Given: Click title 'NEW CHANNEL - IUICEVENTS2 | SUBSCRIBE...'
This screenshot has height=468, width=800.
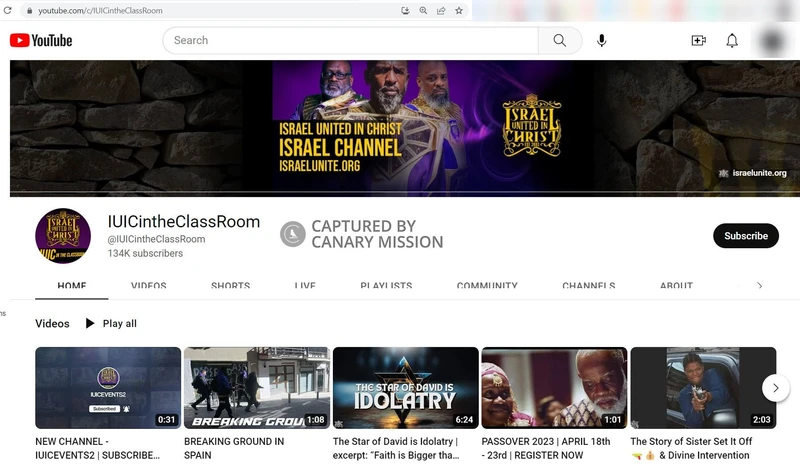Looking at the screenshot, I should (97, 448).
